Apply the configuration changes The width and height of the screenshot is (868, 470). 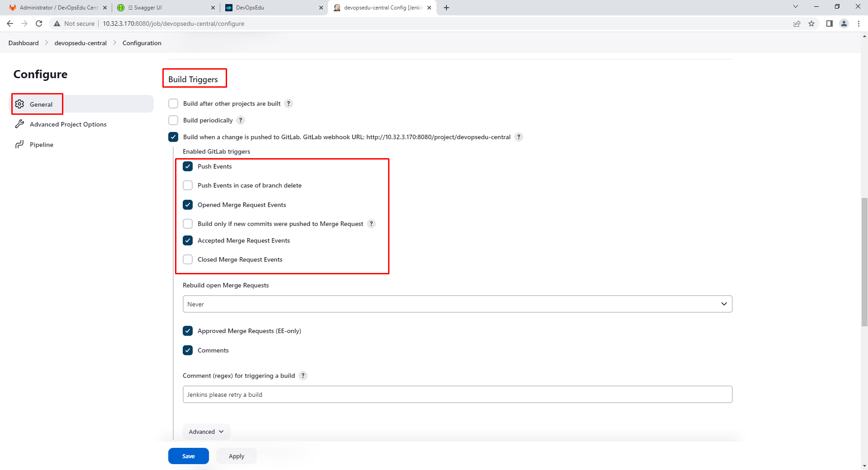pos(237,456)
